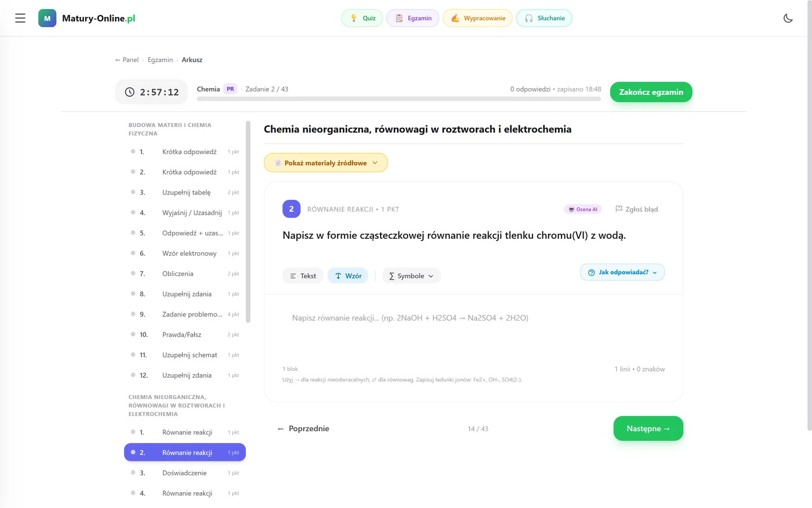Switch to Tekst input mode
812x508 pixels.
(303, 275)
